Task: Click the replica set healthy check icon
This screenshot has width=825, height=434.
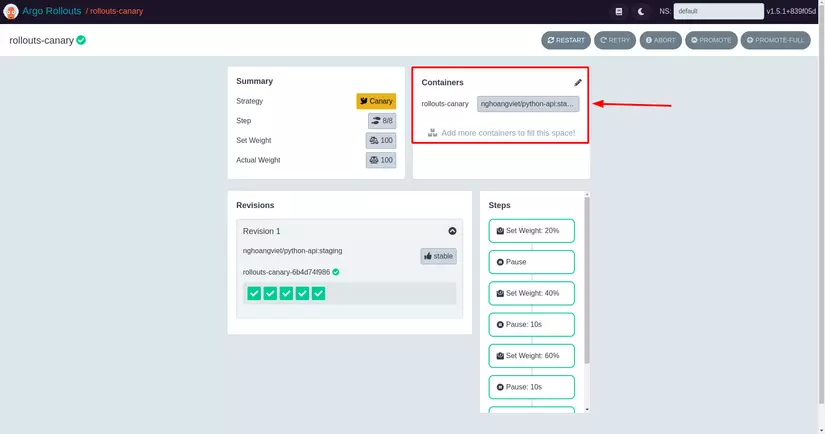Action: click(336, 272)
